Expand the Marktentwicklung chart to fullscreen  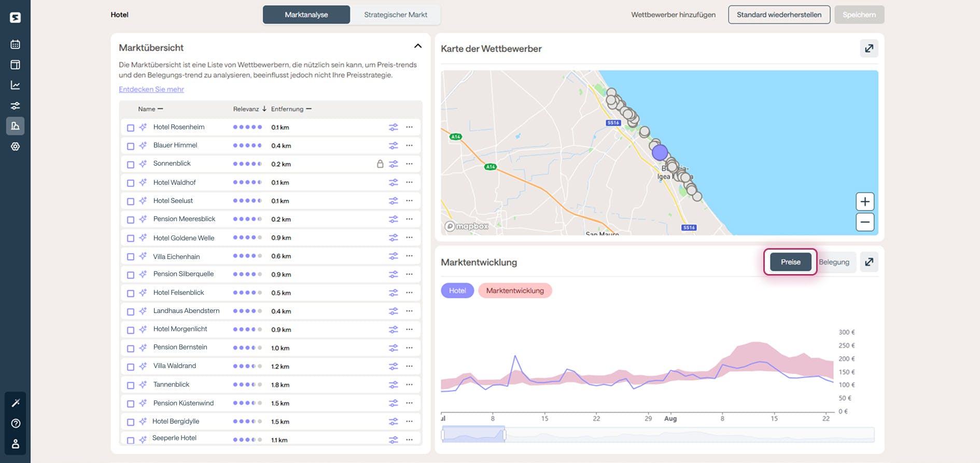point(869,262)
